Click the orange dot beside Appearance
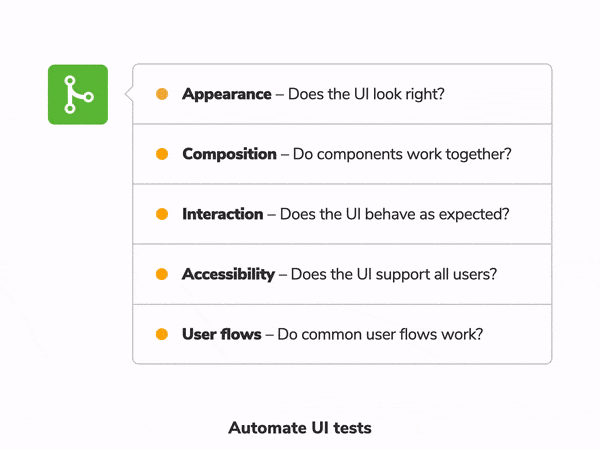Image resolution: width=600 pixels, height=450 pixels. 162,94
